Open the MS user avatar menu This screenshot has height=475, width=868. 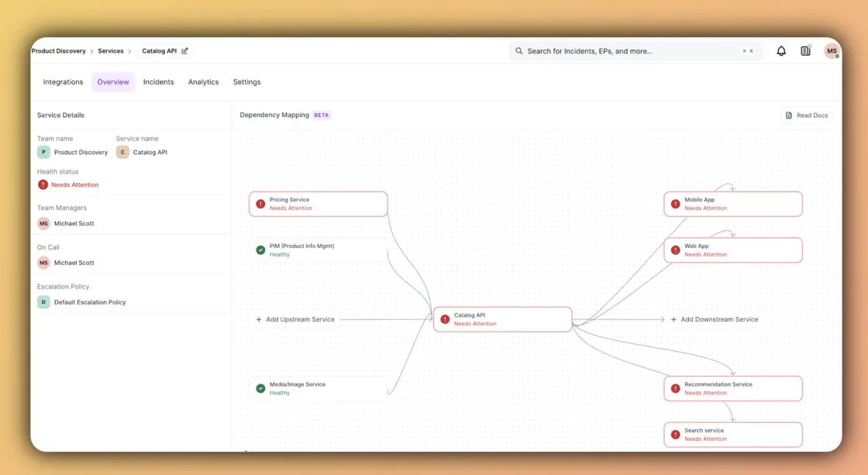832,51
